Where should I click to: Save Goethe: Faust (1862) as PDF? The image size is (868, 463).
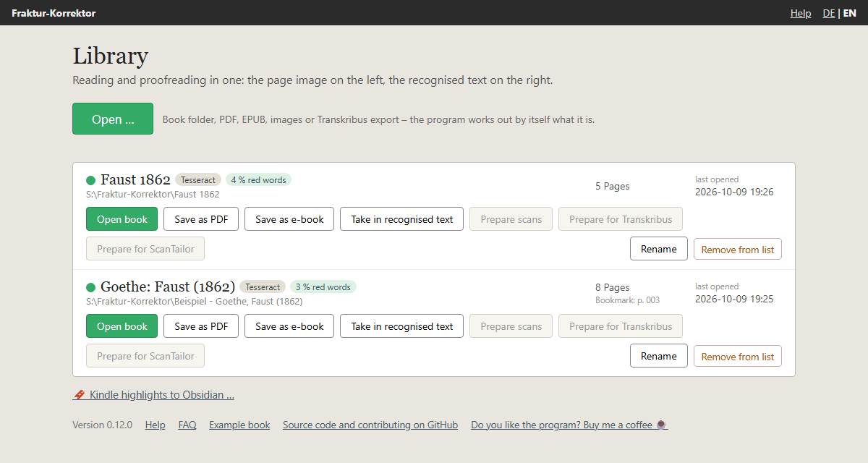[201, 326]
